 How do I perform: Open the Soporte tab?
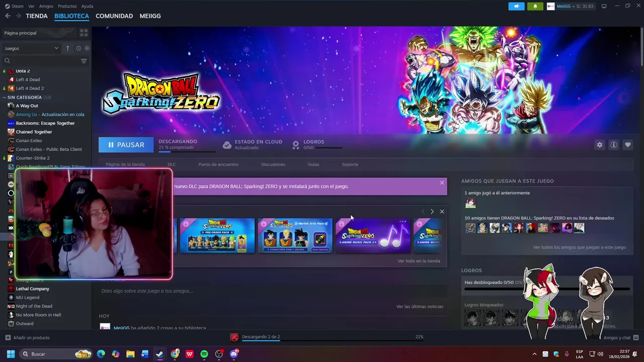[x=350, y=164]
